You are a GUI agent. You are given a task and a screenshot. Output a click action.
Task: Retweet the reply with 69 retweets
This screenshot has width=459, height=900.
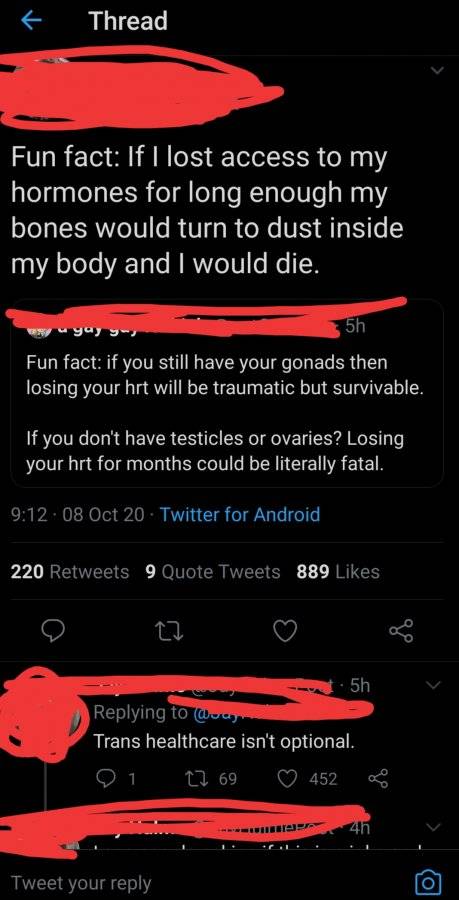pyautogui.click(x=210, y=779)
